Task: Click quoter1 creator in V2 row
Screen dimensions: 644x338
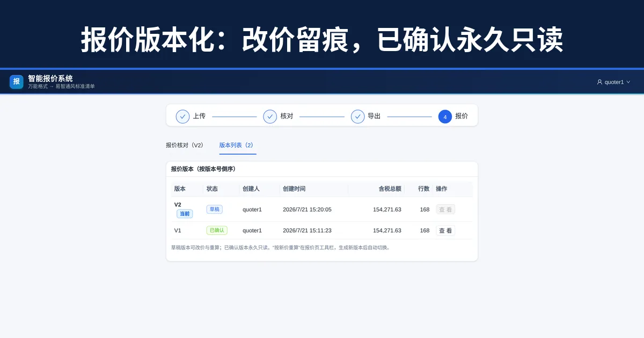Action: tap(252, 210)
